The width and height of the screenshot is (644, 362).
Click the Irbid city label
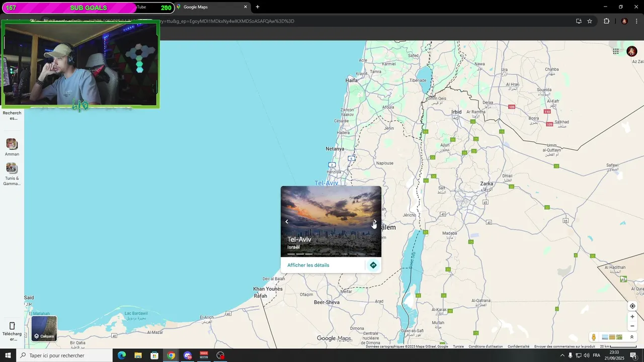456,112
